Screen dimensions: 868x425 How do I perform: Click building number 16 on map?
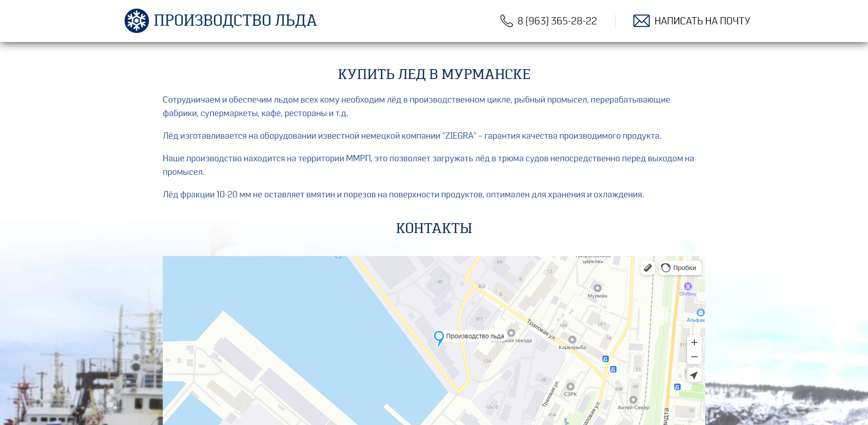point(609,338)
